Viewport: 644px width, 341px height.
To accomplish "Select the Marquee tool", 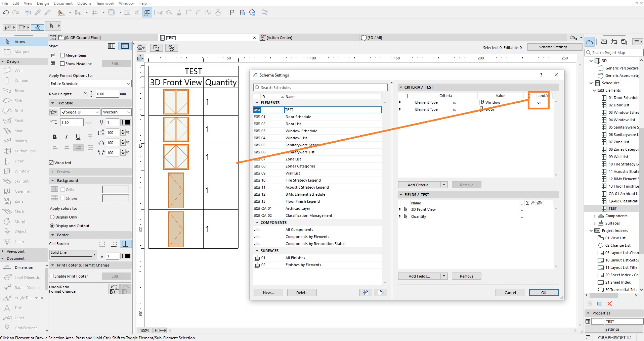I will click(x=24, y=52).
